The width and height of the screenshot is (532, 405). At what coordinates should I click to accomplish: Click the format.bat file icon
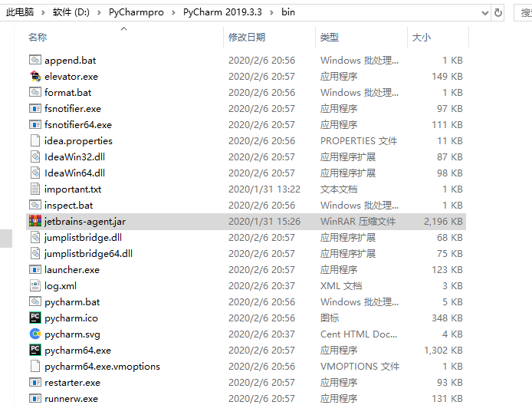[35, 92]
